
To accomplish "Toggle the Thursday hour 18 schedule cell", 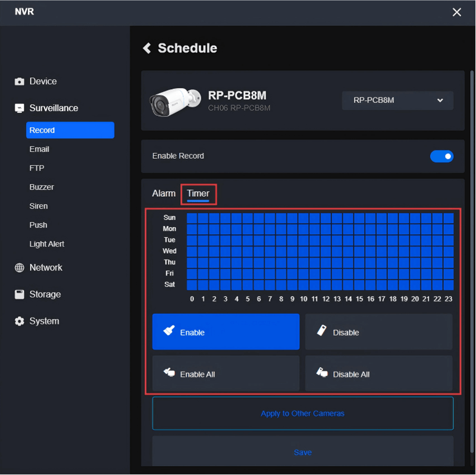I will (x=393, y=263).
